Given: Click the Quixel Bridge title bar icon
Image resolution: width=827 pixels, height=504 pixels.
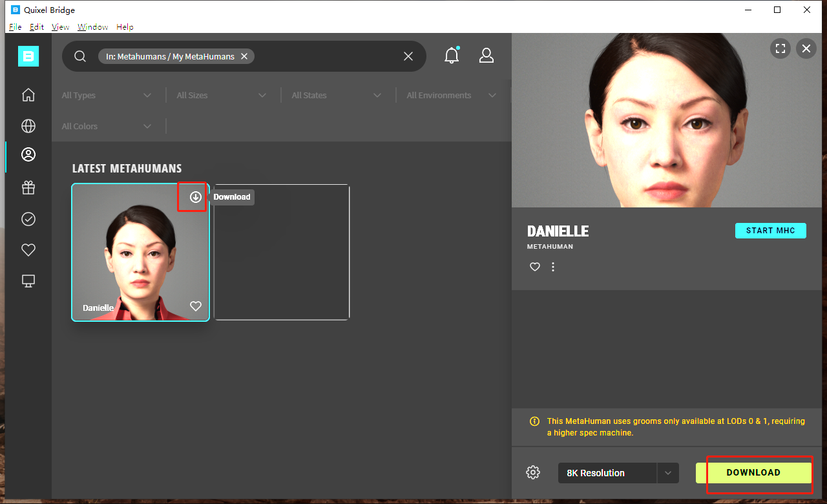Looking at the screenshot, I should click(16, 10).
